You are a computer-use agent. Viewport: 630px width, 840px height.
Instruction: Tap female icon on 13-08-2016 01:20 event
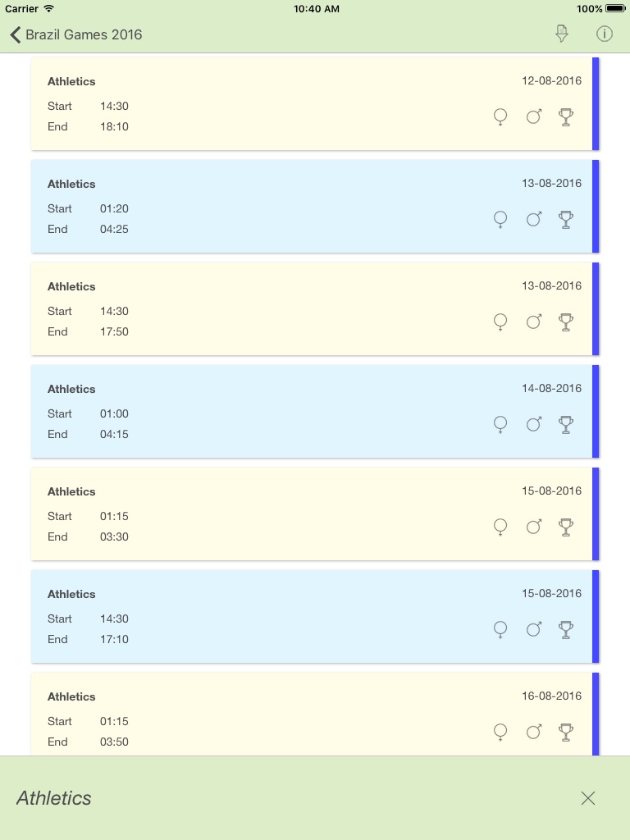coord(500,220)
